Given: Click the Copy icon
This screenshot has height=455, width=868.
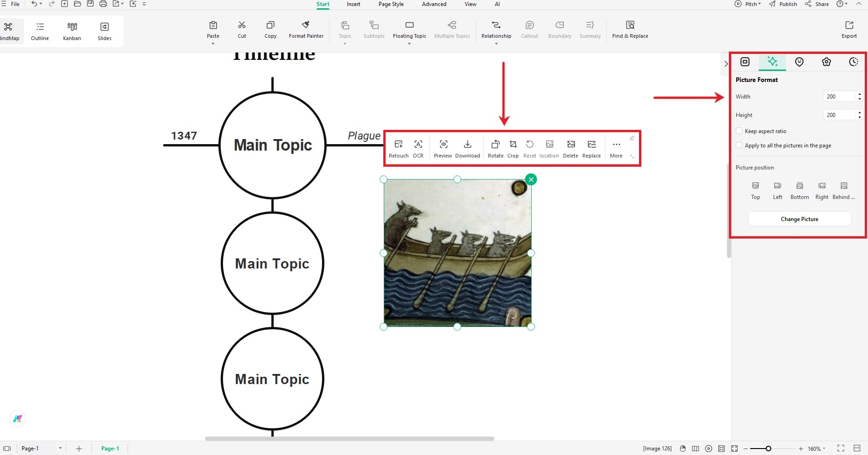Looking at the screenshot, I should tap(270, 25).
